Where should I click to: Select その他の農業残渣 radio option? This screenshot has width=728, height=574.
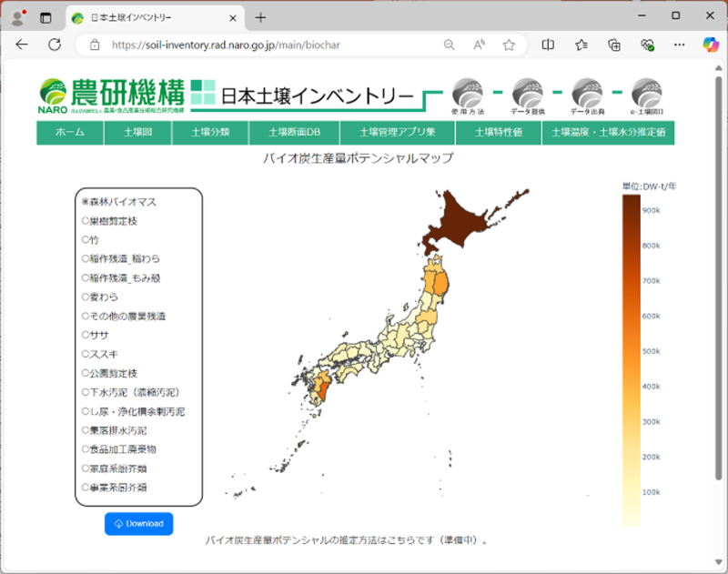(x=85, y=316)
